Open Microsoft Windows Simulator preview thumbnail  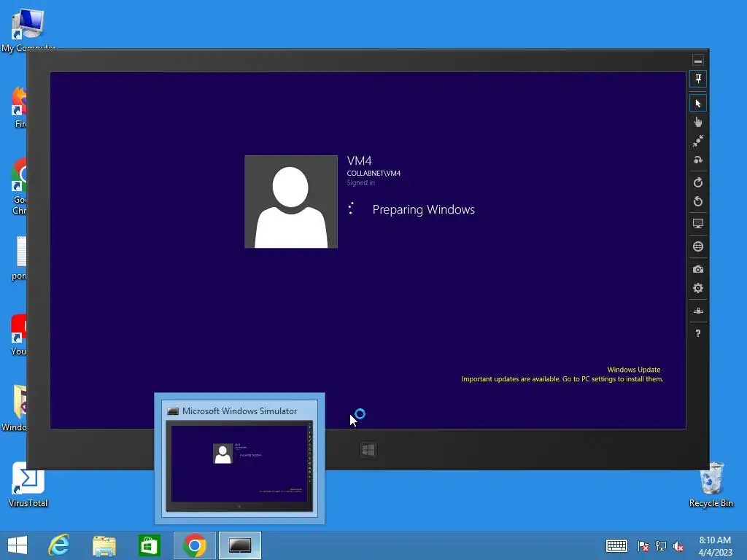[x=239, y=466]
